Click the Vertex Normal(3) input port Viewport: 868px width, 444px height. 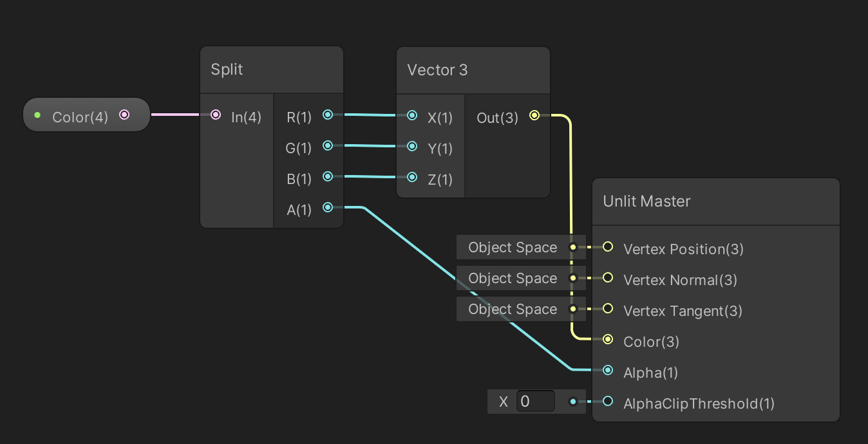pyautogui.click(x=608, y=278)
